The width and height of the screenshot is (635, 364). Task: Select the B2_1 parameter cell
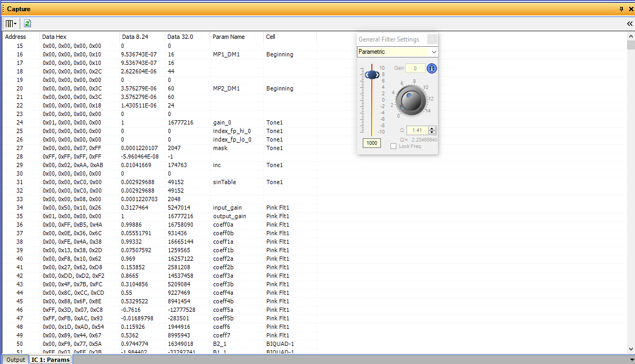(x=219, y=344)
